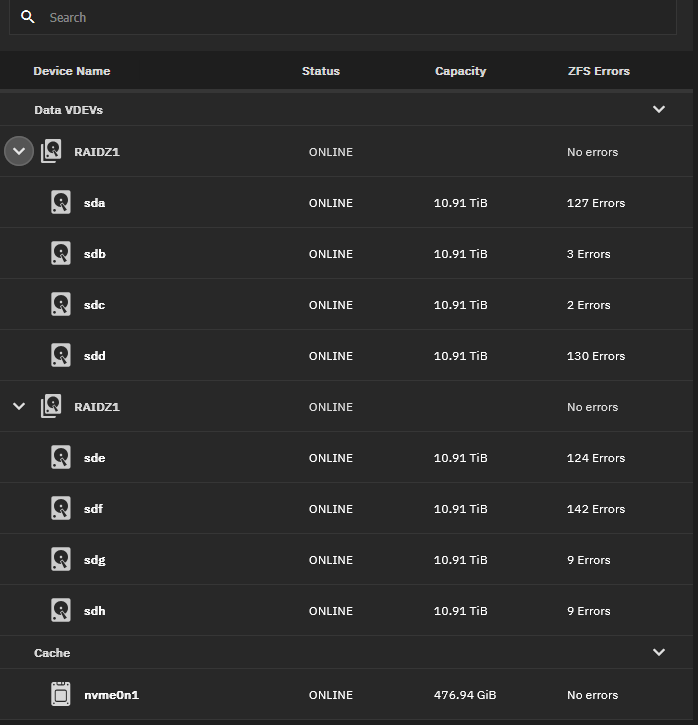Click the ZFS Errors column header
698x725 pixels.
(598, 71)
